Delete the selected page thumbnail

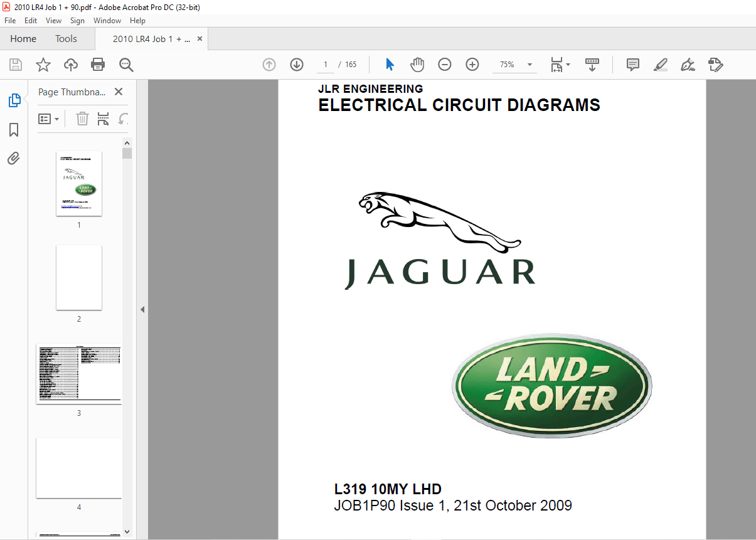click(82, 119)
